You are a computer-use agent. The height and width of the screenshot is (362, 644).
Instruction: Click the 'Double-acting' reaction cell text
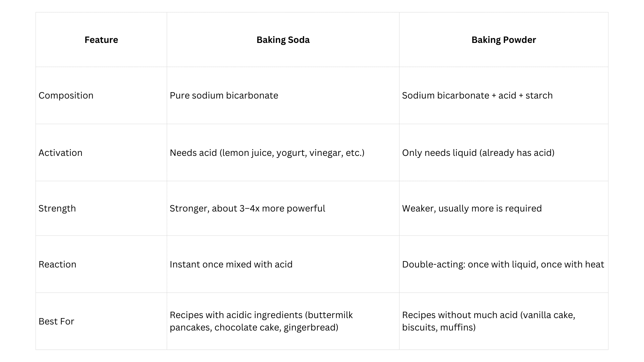point(503,264)
